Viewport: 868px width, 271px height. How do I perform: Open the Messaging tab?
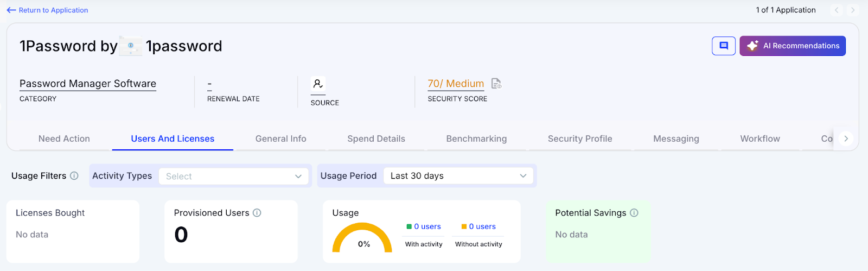pos(676,139)
